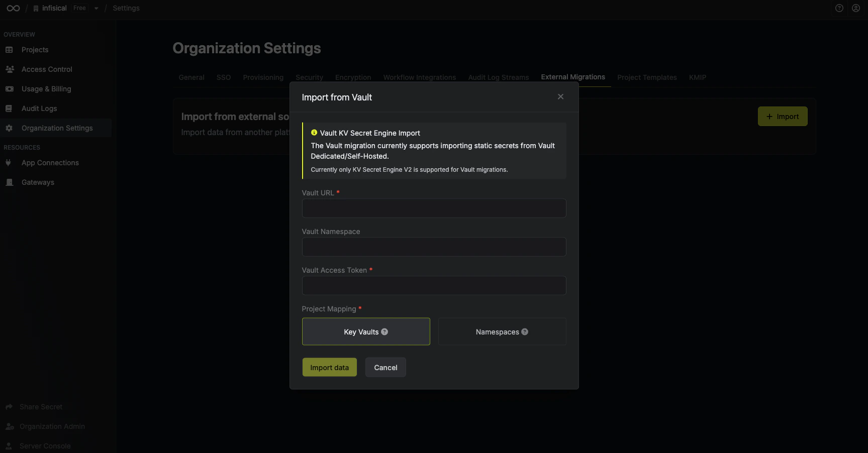Click the infisical organization name
Screen dimensions: 868x453
tap(54, 8)
